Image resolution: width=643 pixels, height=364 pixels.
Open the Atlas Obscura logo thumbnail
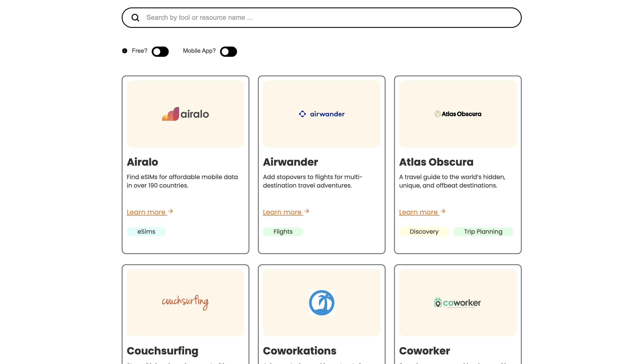point(458,114)
